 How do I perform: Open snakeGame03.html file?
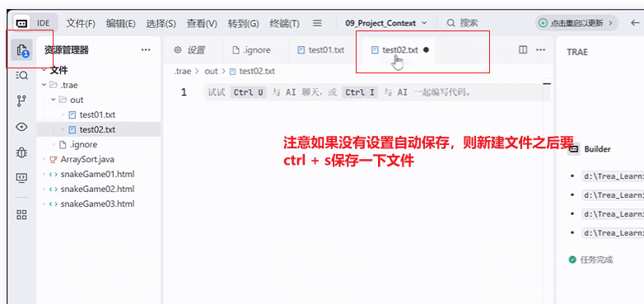pyautogui.click(x=98, y=203)
